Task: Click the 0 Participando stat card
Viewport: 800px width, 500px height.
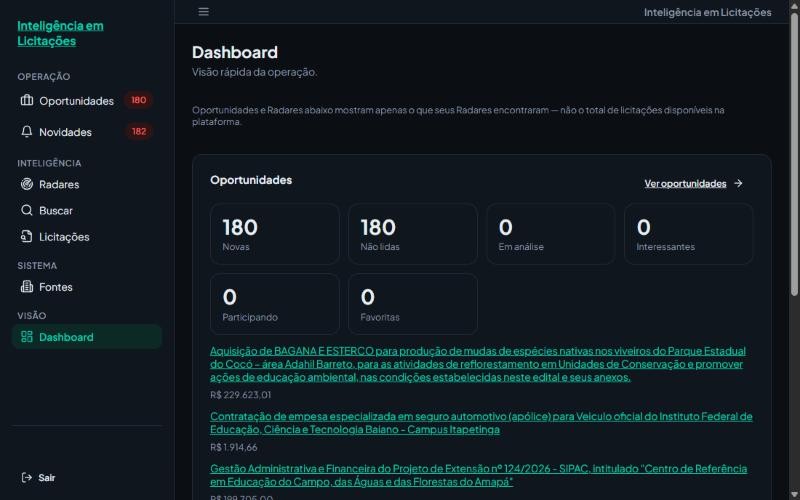Action: (275, 304)
